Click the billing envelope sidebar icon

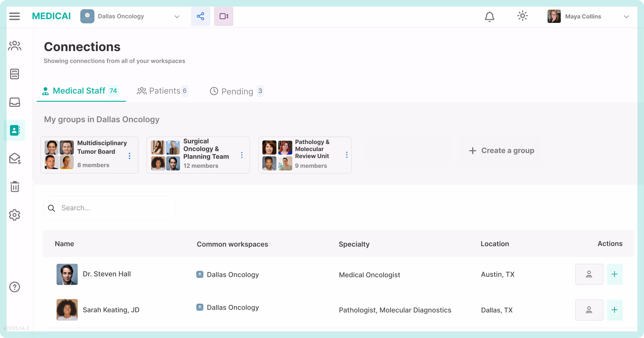(x=15, y=158)
